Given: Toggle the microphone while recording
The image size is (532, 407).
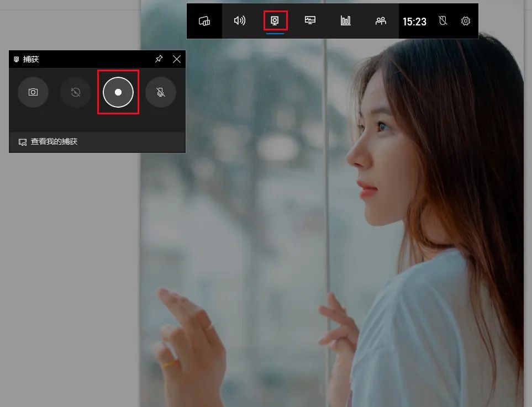Looking at the screenshot, I should tap(161, 92).
